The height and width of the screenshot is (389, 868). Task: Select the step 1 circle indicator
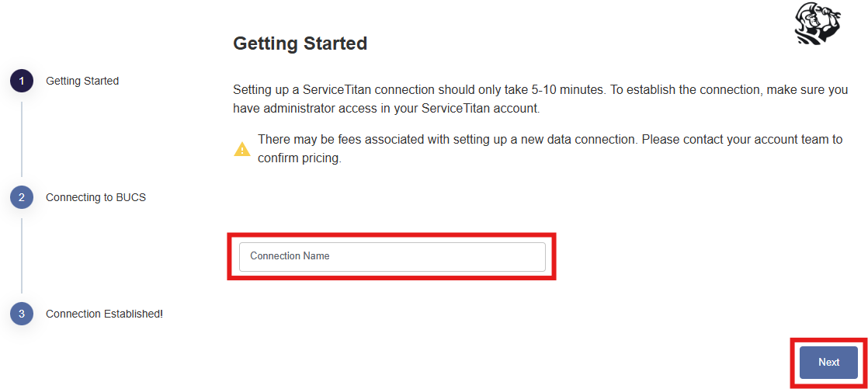[22, 81]
